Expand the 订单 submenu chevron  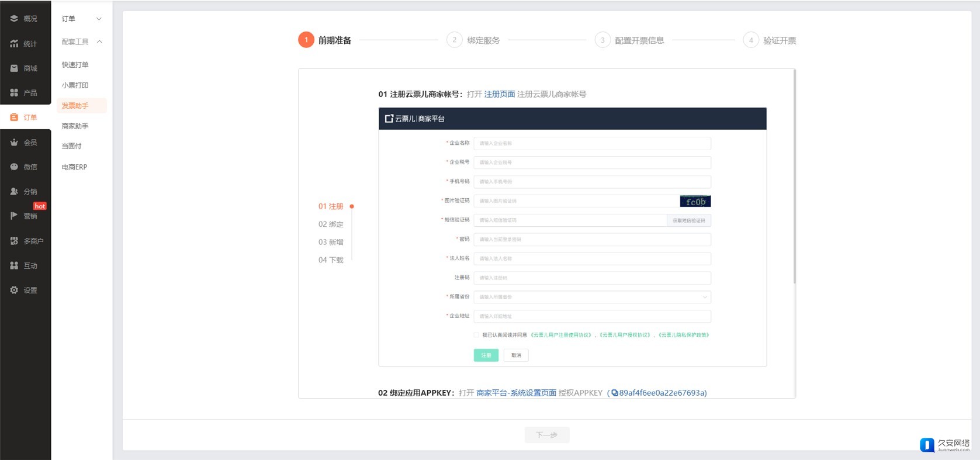click(99, 19)
